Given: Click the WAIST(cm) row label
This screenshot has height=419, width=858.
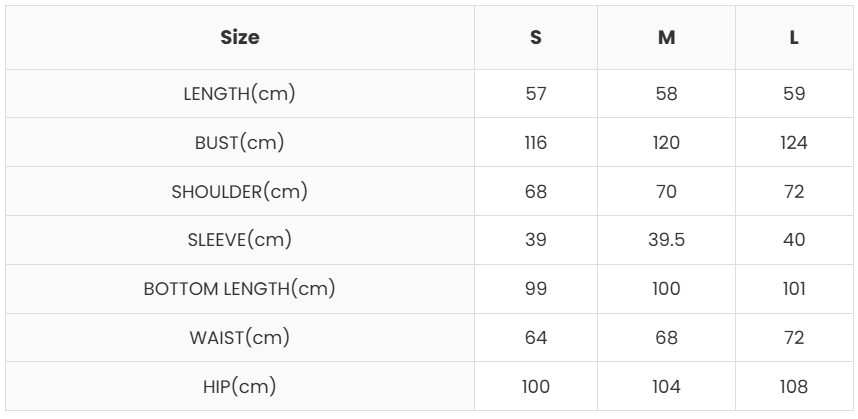Looking at the screenshot, I should click(239, 337).
